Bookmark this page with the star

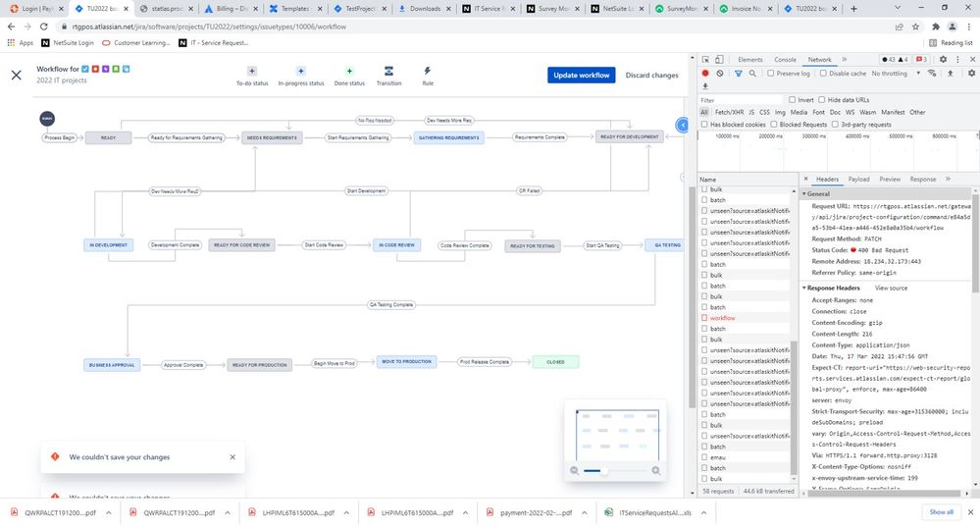click(915, 26)
